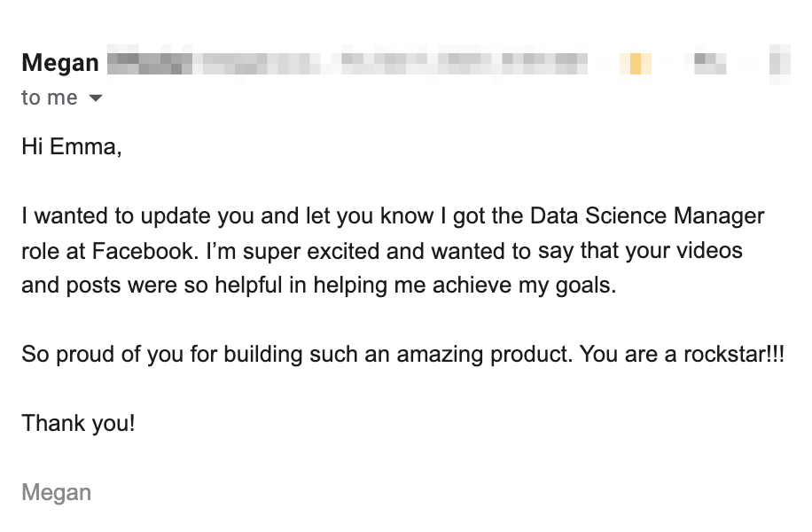Image resolution: width=812 pixels, height=532 pixels.
Task: Click the 'Thank you!' line
Action: (78, 423)
